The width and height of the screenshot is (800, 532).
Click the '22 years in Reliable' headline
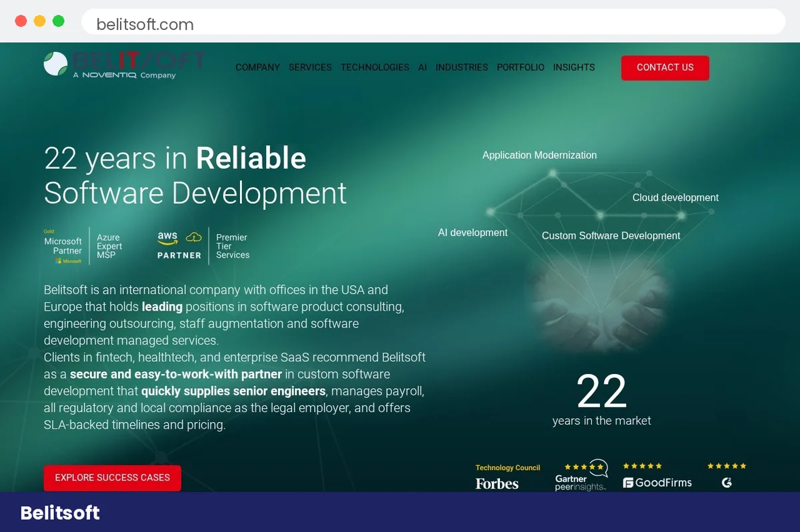(x=175, y=159)
